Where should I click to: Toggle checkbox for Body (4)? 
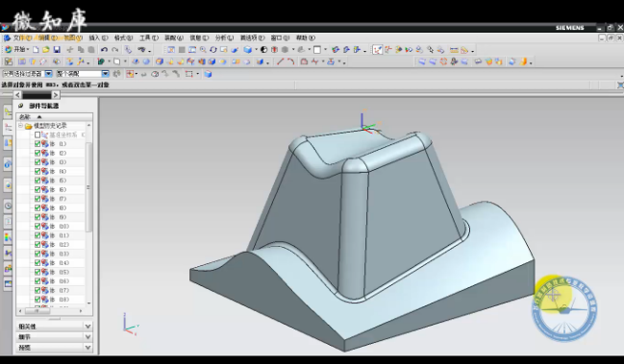tap(37, 171)
